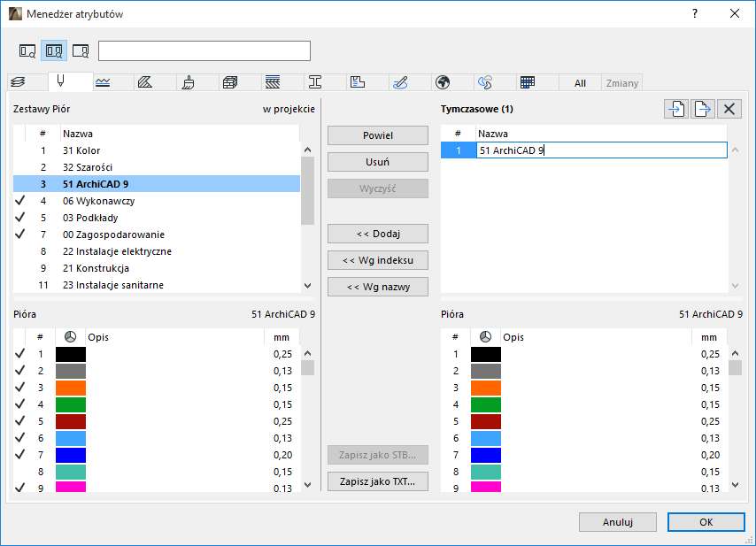
Task: Toggle checkmark for pen 1 in left list
Action: [19, 354]
